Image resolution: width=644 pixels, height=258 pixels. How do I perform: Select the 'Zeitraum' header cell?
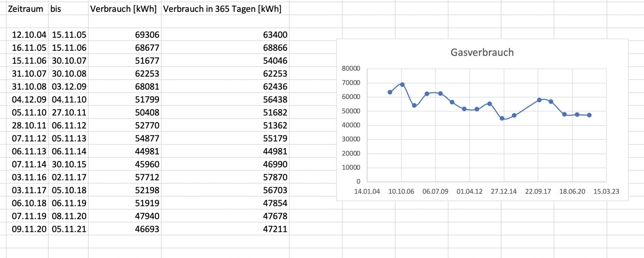click(x=26, y=9)
